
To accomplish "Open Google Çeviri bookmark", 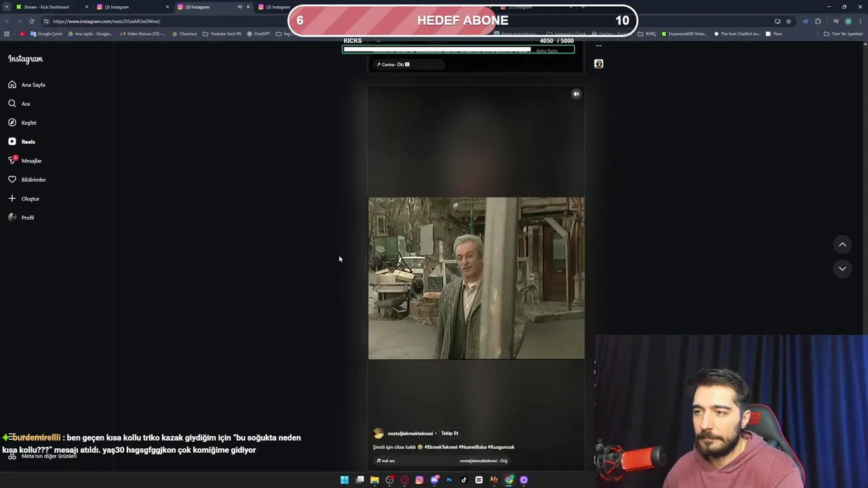I will click(x=46, y=34).
